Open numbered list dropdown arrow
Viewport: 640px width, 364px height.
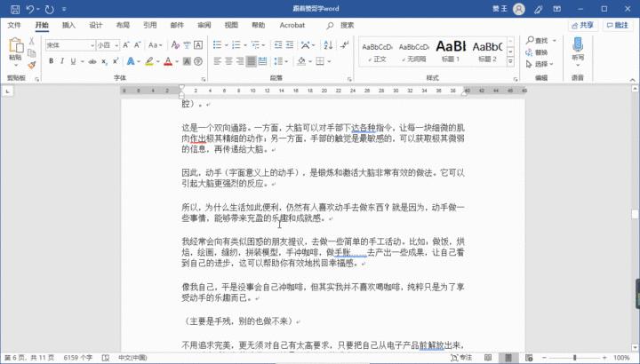coord(245,45)
